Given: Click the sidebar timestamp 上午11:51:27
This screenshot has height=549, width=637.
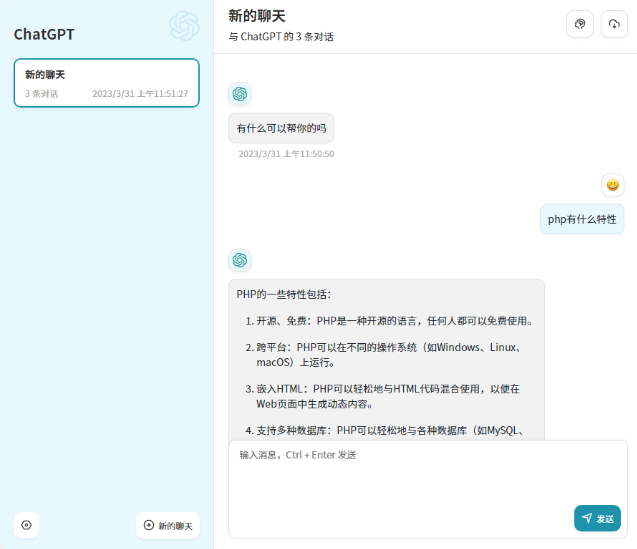Looking at the screenshot, I should 140,94.
